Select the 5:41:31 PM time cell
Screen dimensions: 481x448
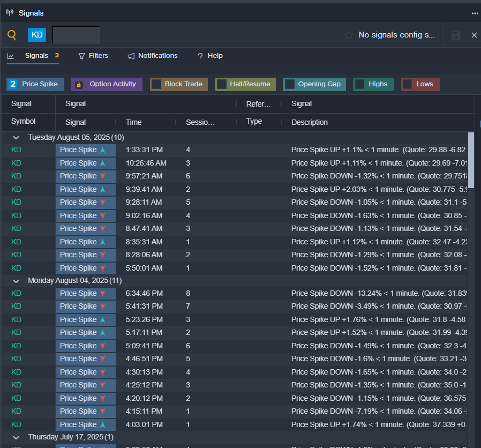tap(144, 306)
